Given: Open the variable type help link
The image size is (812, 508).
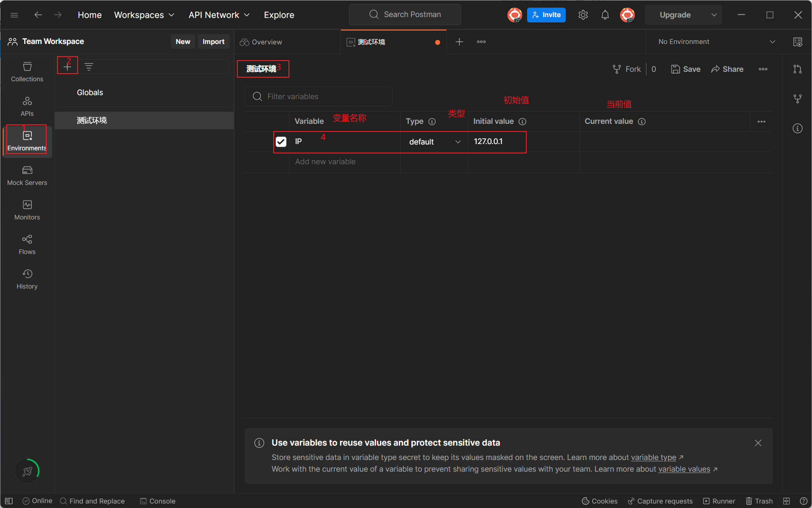Looking at the screenshot, I should pos(653,457).
